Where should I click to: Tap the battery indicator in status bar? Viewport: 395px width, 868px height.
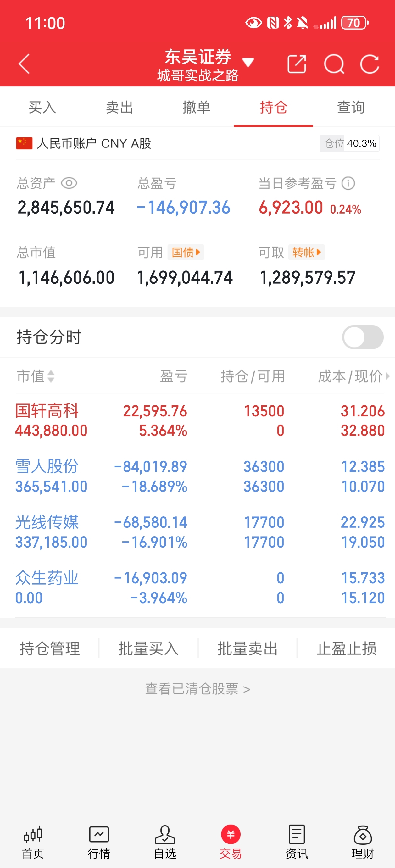(355, 23)
